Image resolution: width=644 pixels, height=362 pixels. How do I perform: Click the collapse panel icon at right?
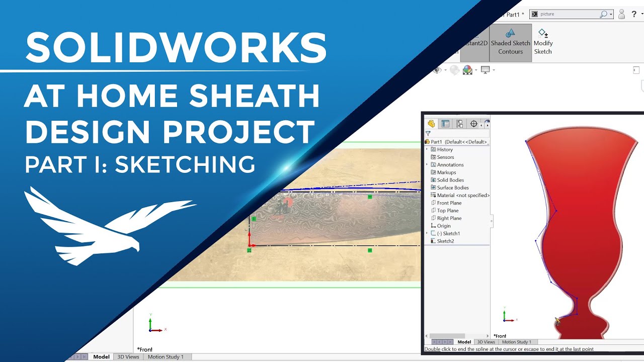[636, 70]
